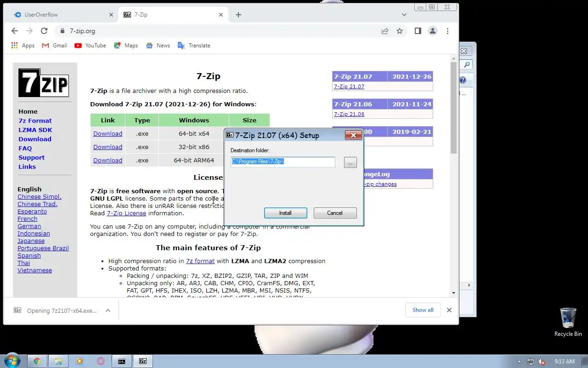Go forward in Chrome
588x368 pixels.
[x=29, y=31]
